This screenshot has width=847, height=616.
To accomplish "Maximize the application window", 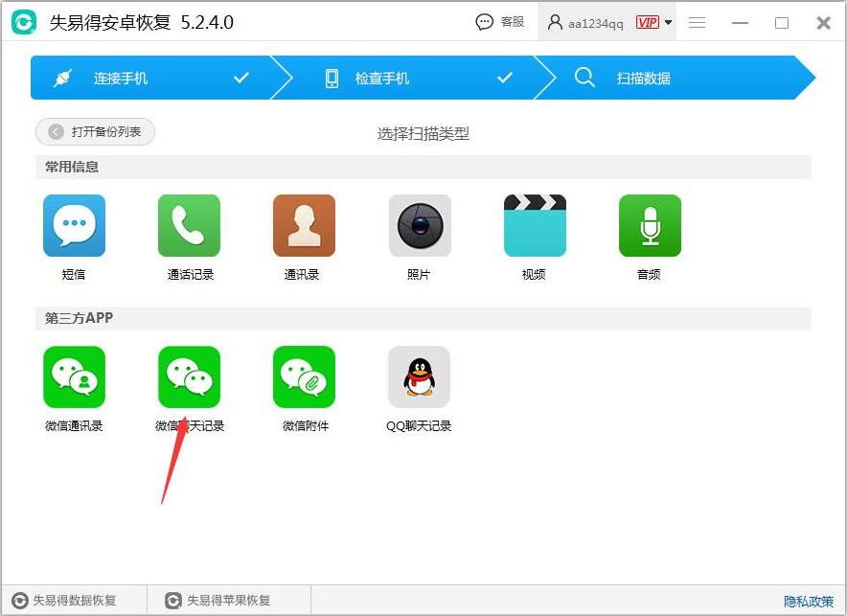I will 782,23.
